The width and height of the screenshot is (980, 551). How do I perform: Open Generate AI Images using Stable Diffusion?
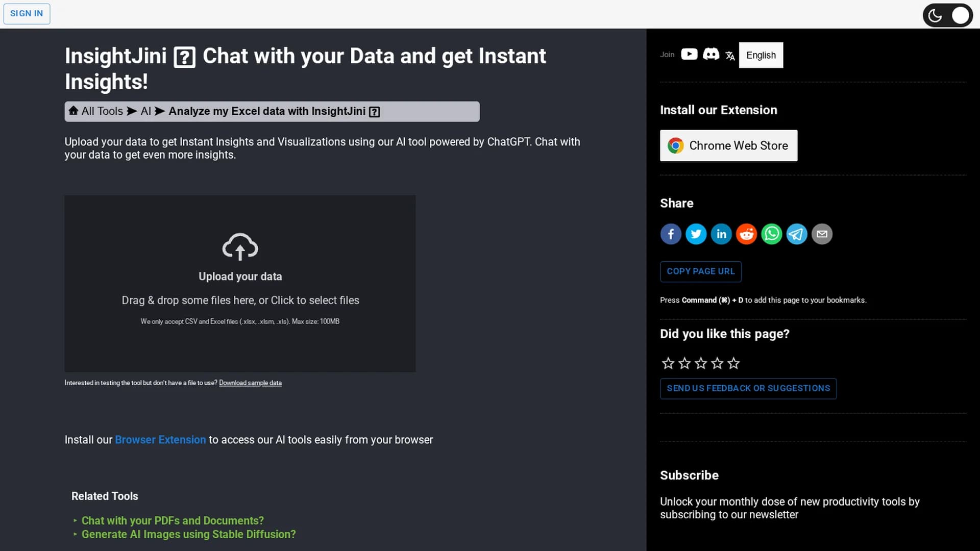[188, 534]
